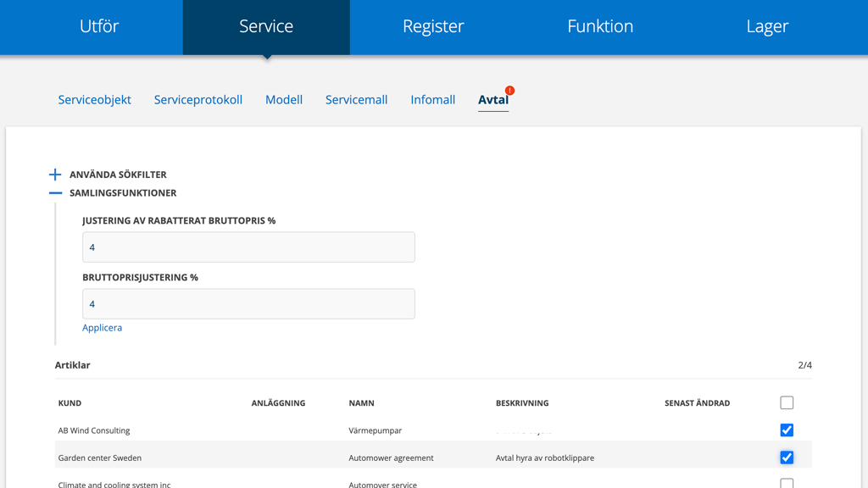
Task: Collapse the Samlingsfunktioner section label
Action: (x=123, y=193)
